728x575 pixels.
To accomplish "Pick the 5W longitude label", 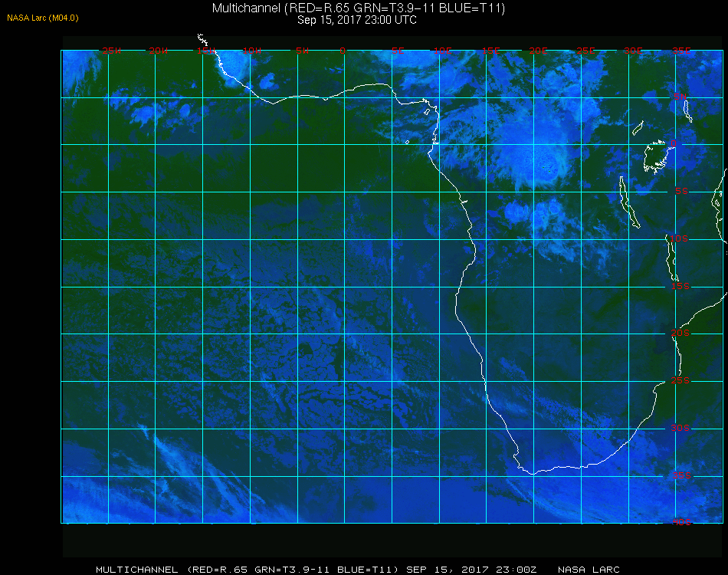I will pos(302,51).
